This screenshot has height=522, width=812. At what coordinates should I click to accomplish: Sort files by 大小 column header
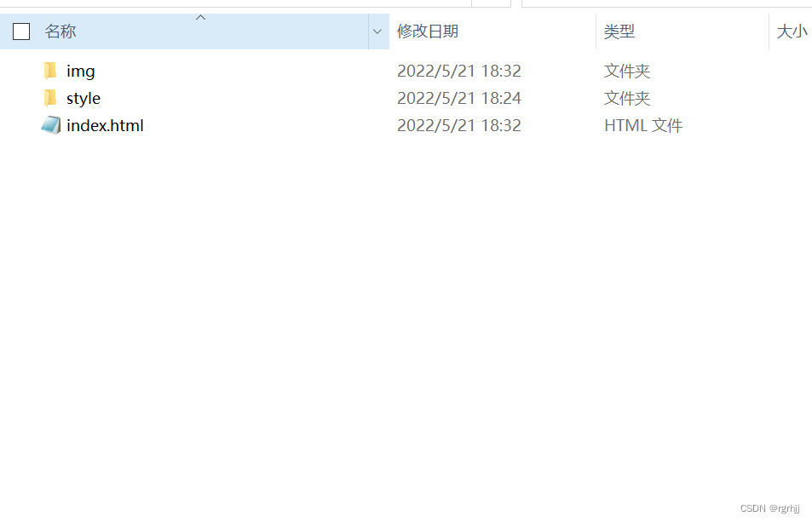792,32
